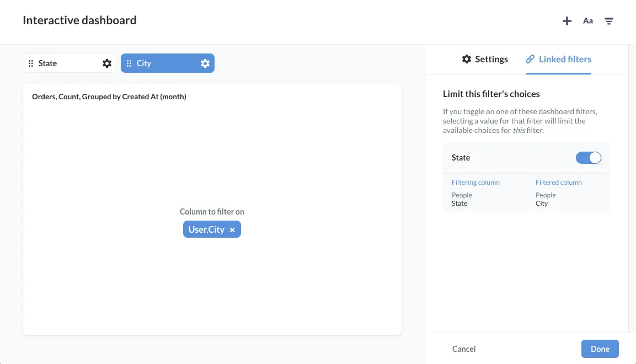This screenshot has height=364, width=636.
Task: Click Cancel in the sidebar footer
Action: (463, 349)
